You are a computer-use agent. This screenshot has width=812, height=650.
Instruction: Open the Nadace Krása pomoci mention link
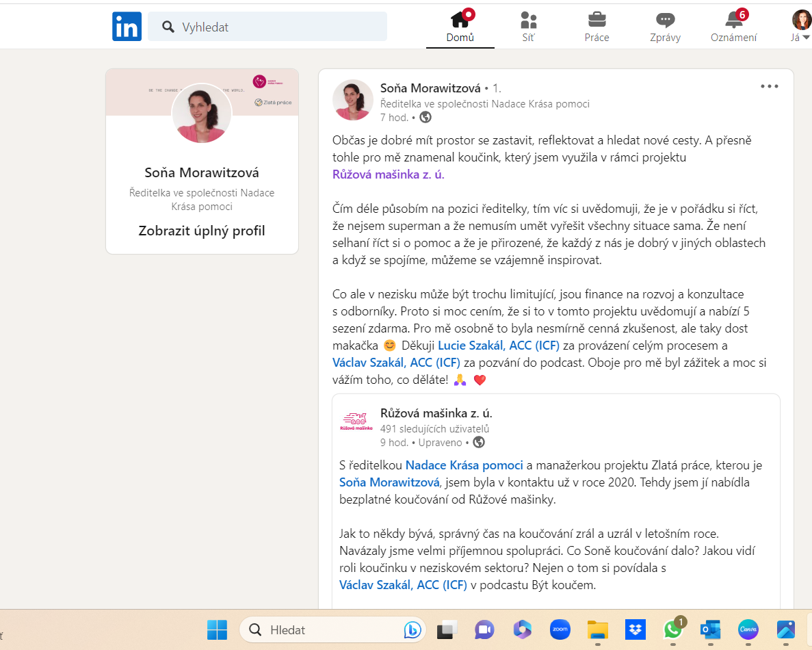pos(464,465)
